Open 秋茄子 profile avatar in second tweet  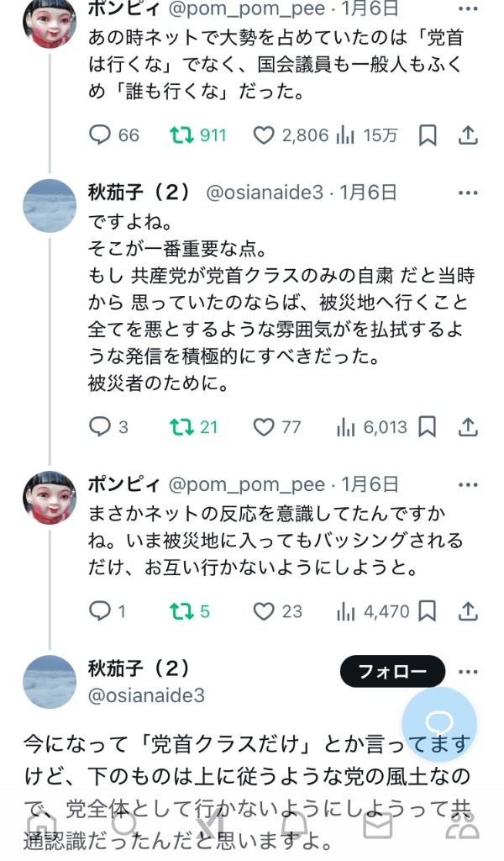[50, 207]
